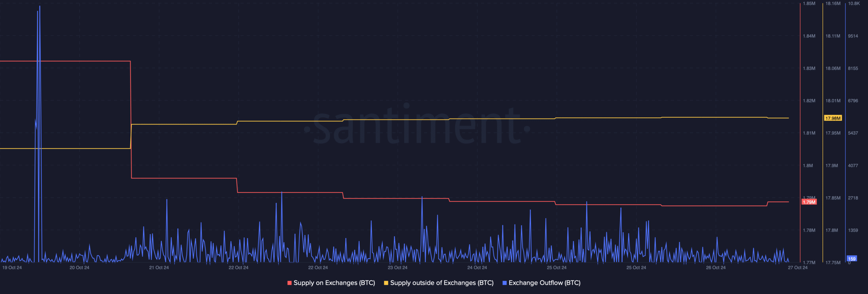The width and height of the screenshot is (868, 294).
Task: Click the 1.77M red axis value
Action: point(809,262)
